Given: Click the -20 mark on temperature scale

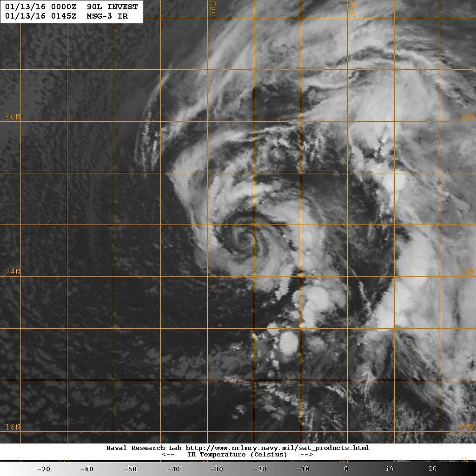Looking at the screenshot, I should coord(260,469).
